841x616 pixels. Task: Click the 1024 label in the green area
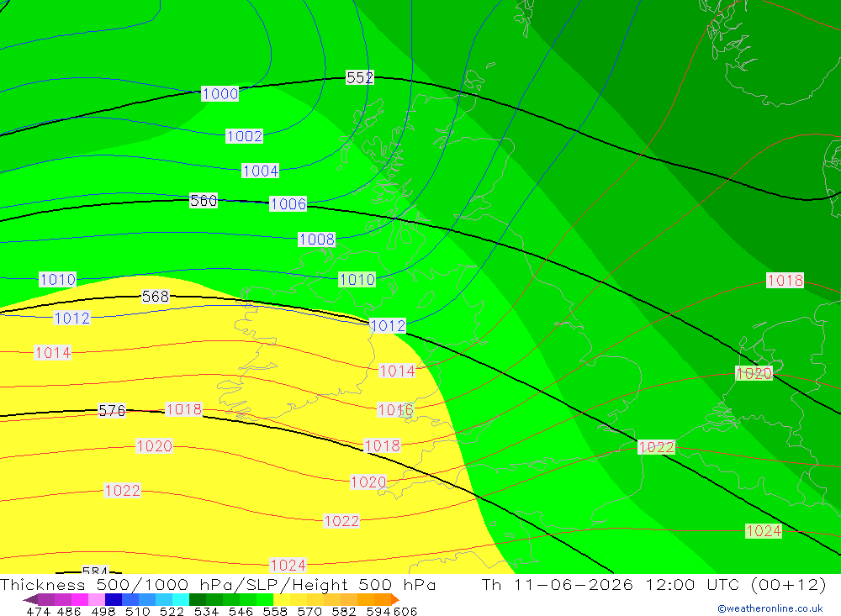click(x=764, y=531)
